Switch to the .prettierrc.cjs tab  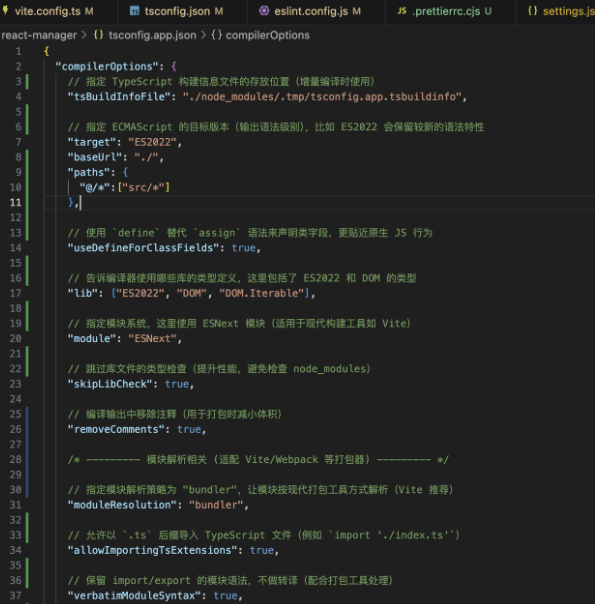(x=450, y=11)
